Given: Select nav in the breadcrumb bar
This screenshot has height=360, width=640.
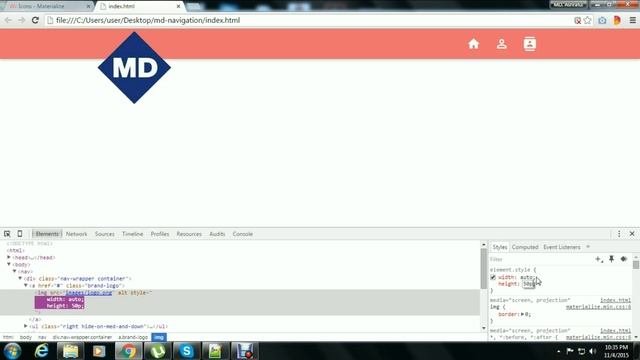Looking at the screenshot, I should 42,337.
